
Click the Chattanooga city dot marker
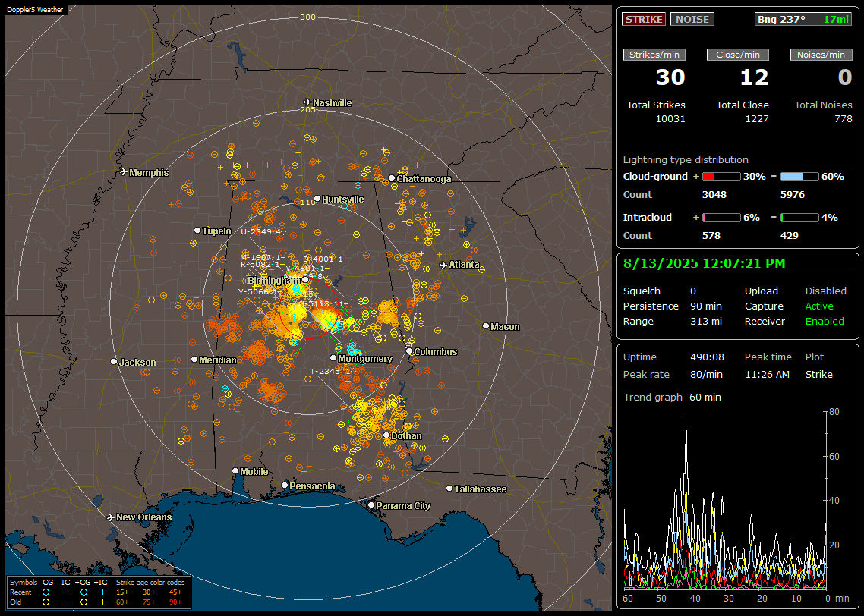(x=392, y=178)
